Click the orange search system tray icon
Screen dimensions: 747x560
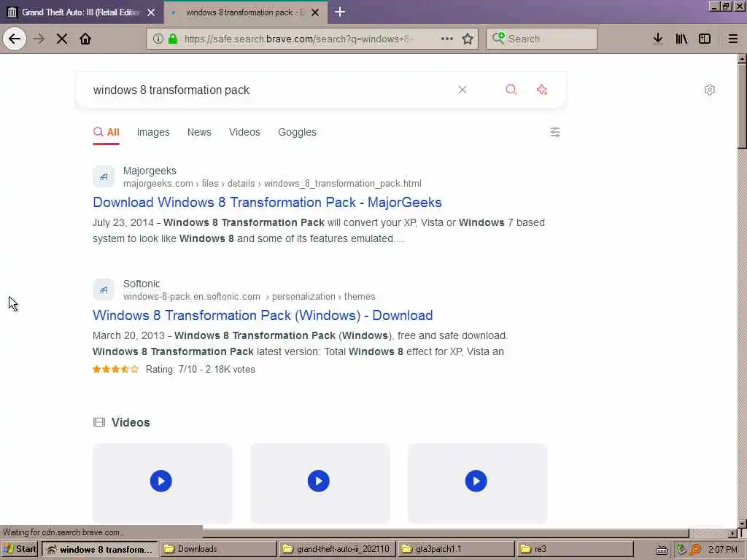(695, 550)
